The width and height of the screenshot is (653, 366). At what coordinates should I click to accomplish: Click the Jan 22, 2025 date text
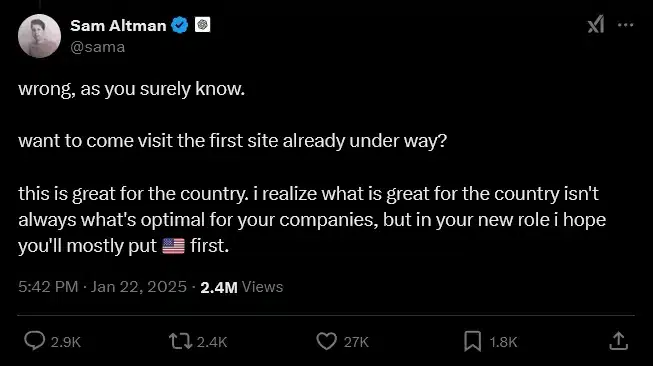(x=139, y=287)
